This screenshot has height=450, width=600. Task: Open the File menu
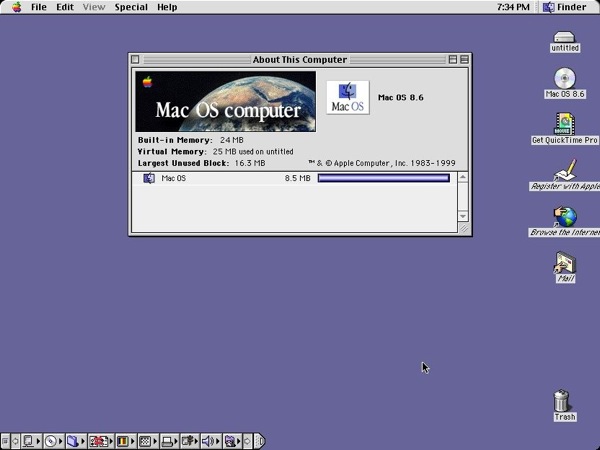click(39, 7)
